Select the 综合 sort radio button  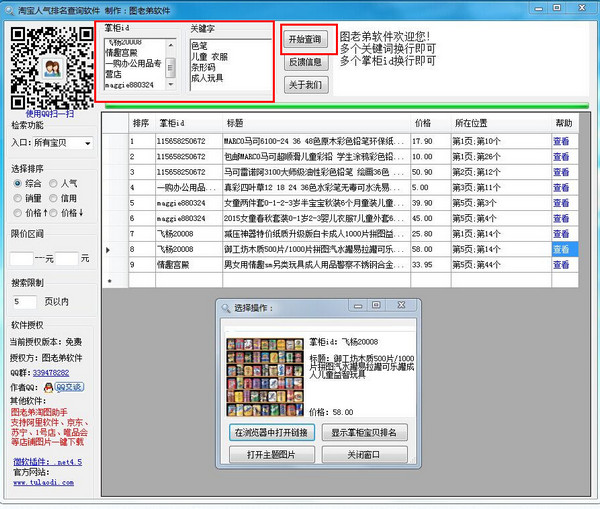(18, 184)
